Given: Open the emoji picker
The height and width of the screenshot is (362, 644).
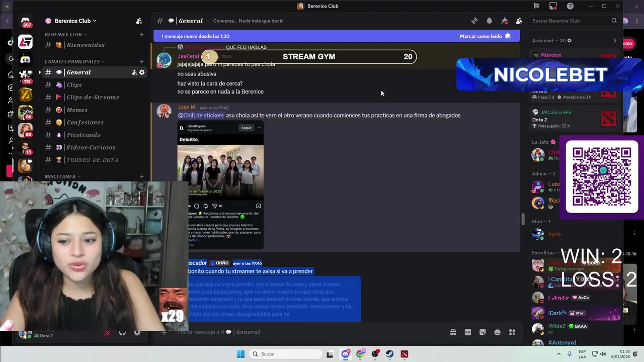Looking at the screenshot, I should pos(498,332).
